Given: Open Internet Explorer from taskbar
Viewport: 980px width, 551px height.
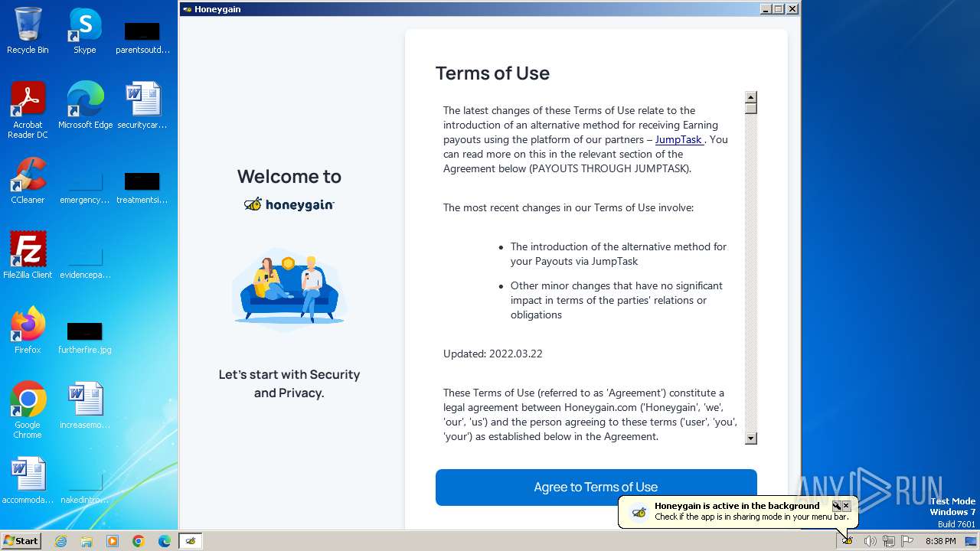Looking at the screenshot, I should [x=60, y=541].
